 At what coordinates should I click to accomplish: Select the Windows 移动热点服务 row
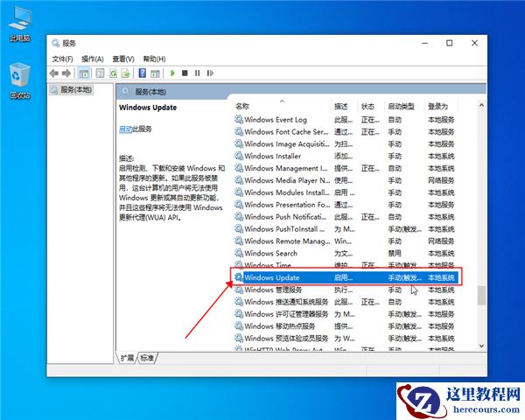(x=345, y=326)
